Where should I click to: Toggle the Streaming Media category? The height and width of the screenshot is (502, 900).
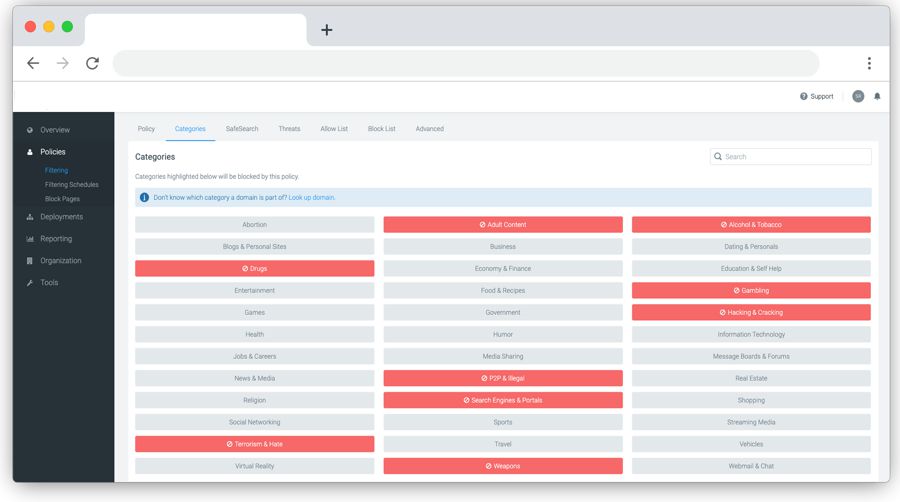pyautogui.click(x=751, y=422)
